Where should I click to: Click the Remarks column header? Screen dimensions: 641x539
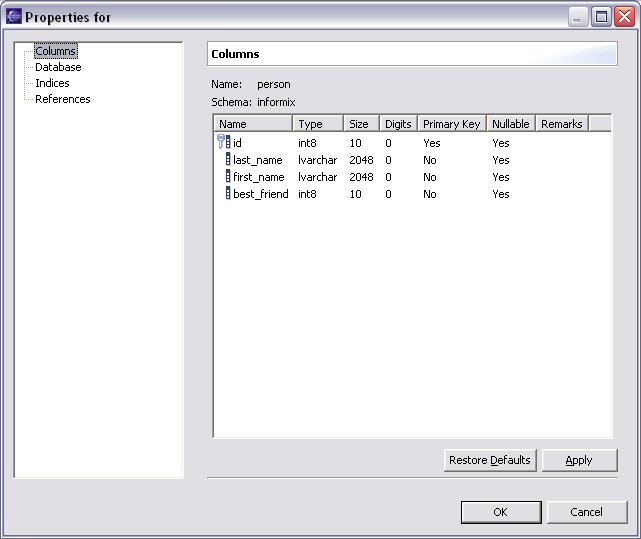pos(561,124)
